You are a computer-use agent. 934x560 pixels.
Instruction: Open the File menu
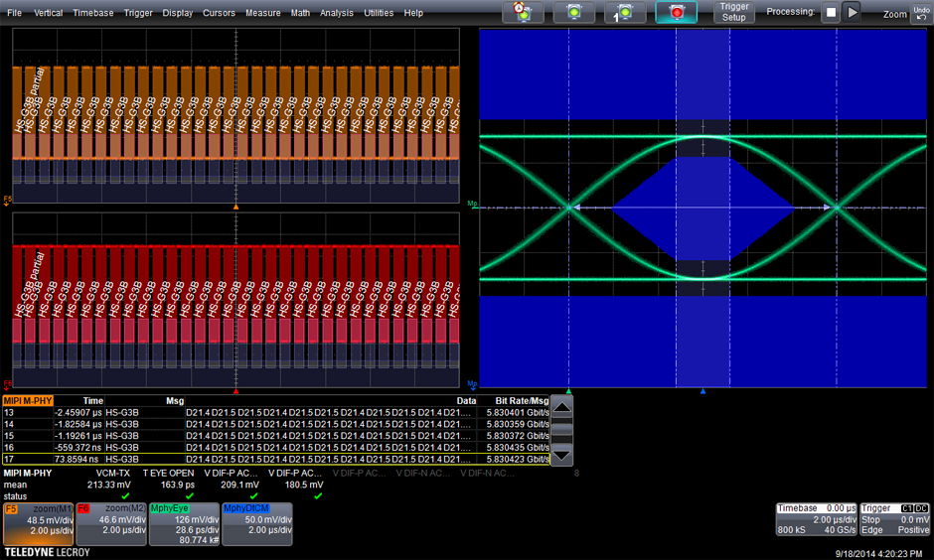[x=14, y=13]
